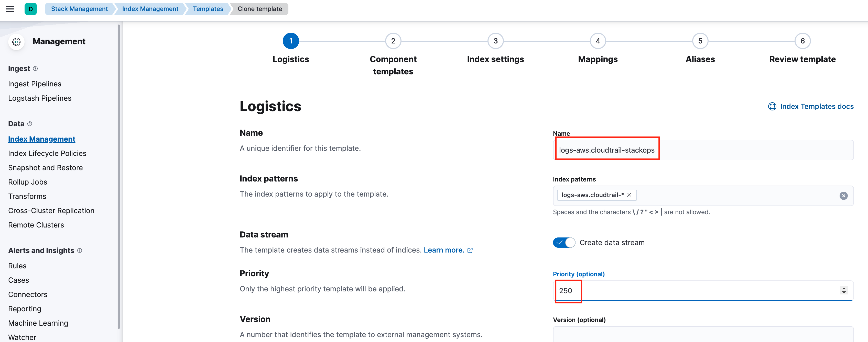
Task: Select Index Lifecycle Policies in the sidebar
Action: click(x=47, y=153)
